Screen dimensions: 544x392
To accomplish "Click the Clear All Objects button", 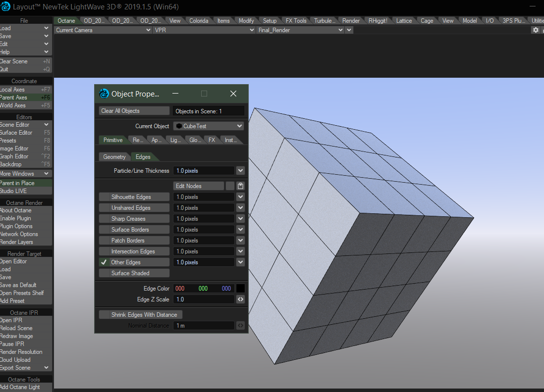I will coord(134,111).
